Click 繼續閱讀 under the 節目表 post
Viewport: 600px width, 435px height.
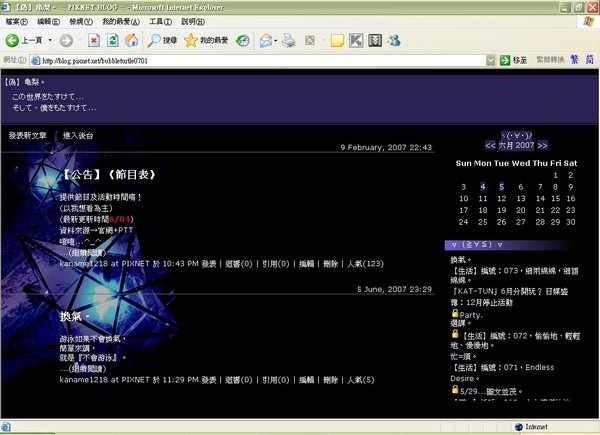[x=87, y=253]
